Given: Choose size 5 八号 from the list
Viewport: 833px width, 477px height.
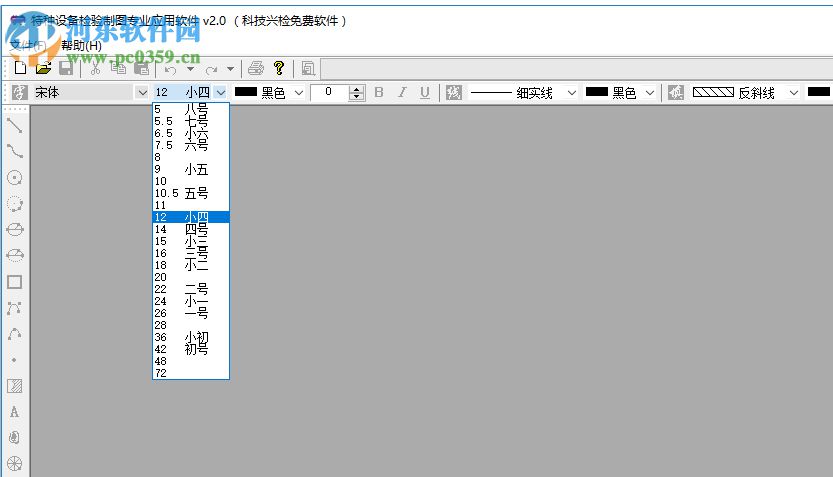Looking at the screenshot, I should (x=191, y=109).
